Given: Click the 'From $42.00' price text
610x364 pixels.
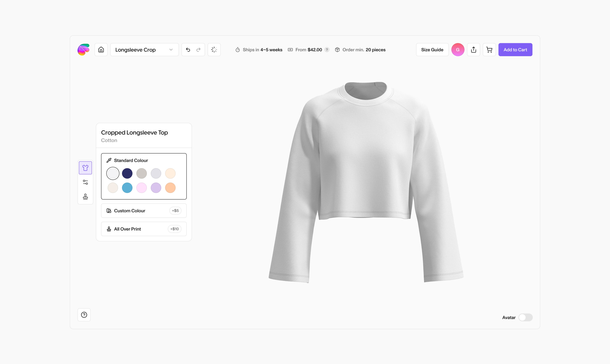Looking at the screenshot, I should 308,50.
